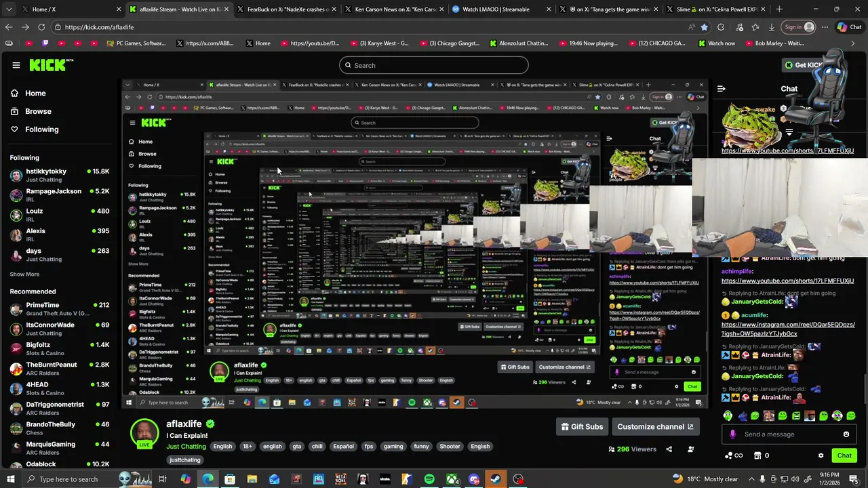This screenshot has height=488, width=868.
Task: Show hidden tray icons chevron
Action: click(751, 479)
